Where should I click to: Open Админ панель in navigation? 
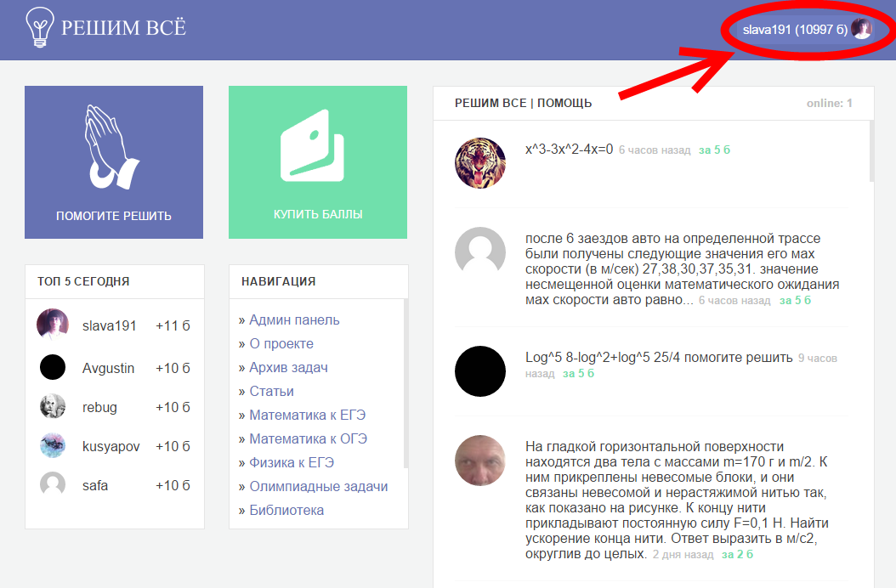[294, 320]
